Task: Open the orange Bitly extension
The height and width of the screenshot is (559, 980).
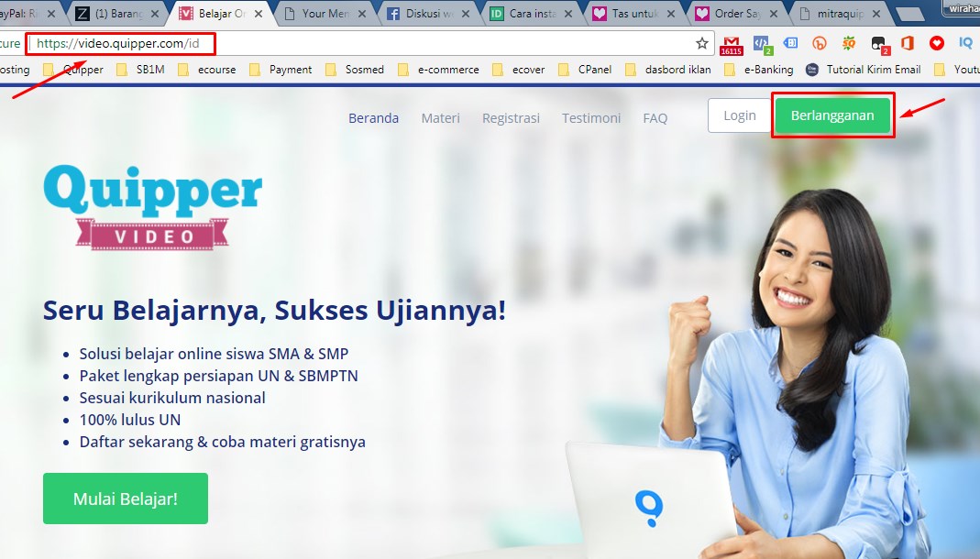Action: point(819,43)
